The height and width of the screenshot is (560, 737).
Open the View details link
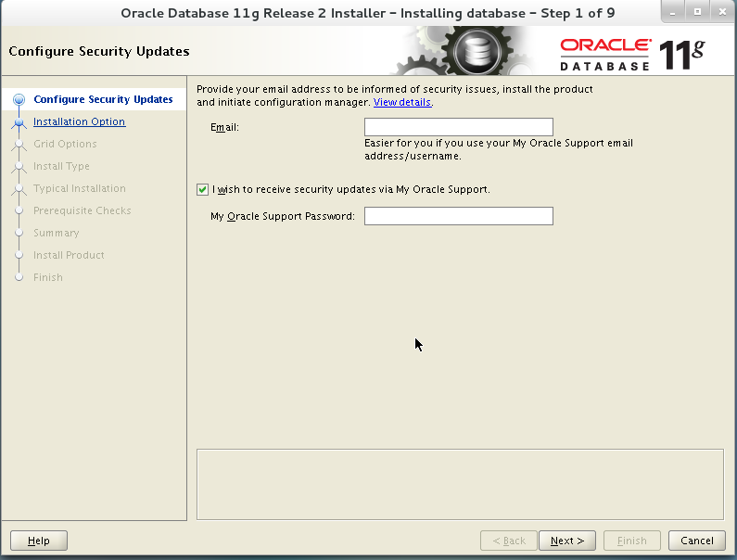click(401, 102)
